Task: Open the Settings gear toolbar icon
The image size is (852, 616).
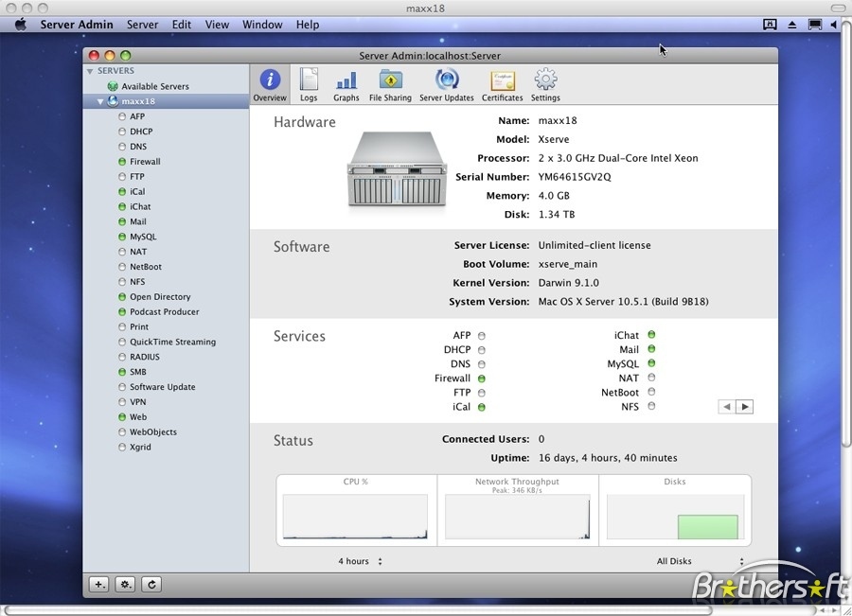Action: (x=545, y=85)
